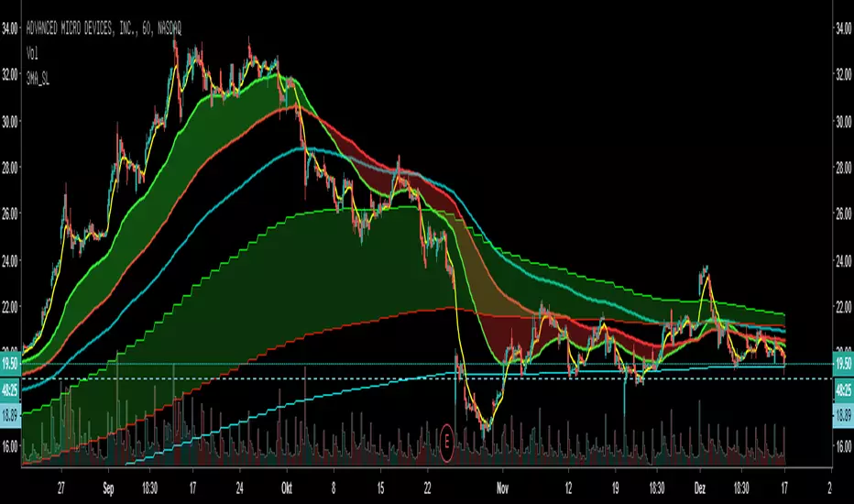Click the 'Okt' date on time axis

tap(287, 488)
